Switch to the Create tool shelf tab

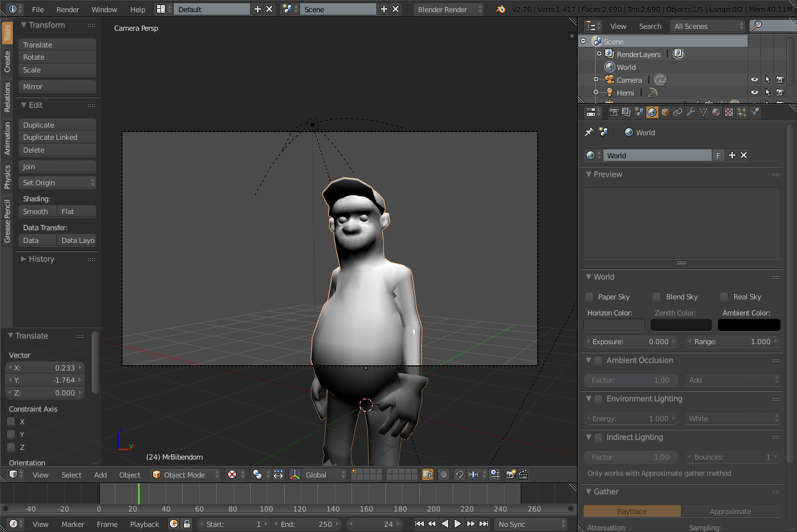tap(7, 62)
